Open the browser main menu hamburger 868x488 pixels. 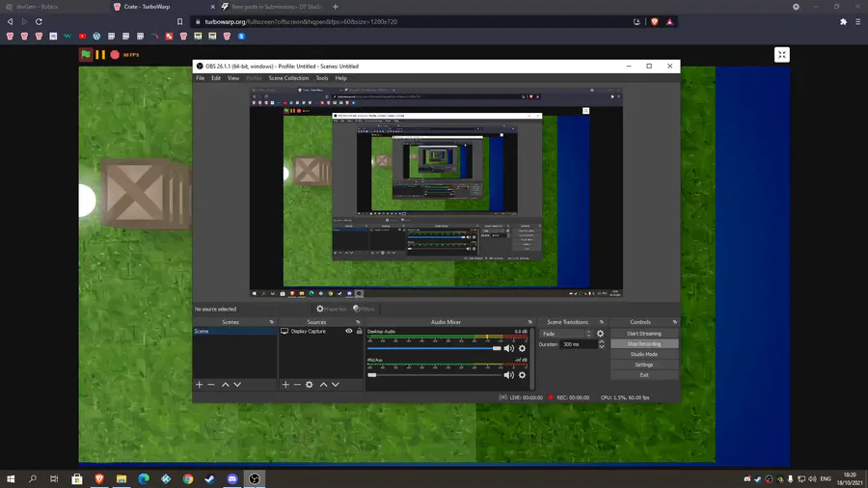(x=857, y=21)
